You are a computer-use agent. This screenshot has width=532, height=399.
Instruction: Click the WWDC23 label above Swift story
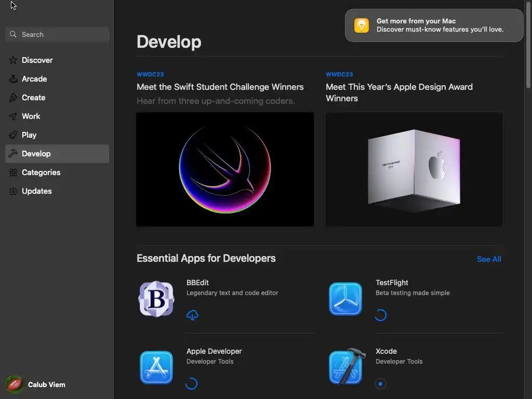coord(150,74)
